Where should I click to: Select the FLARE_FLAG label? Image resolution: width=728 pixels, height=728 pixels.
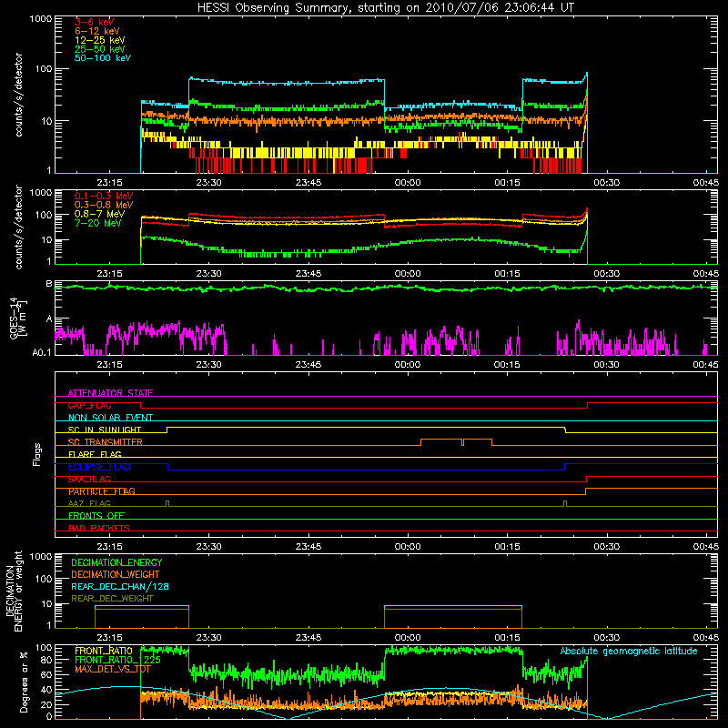(95, 454)
